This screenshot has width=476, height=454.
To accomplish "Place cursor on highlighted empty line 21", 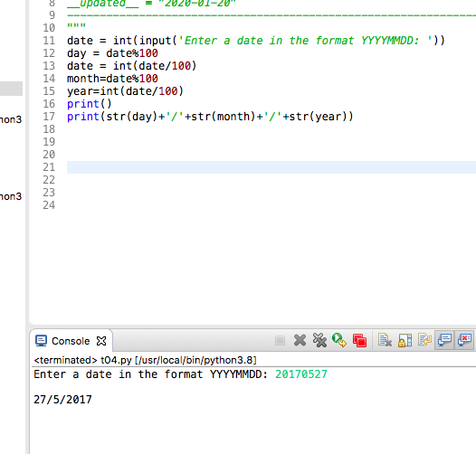I will (x=271, y=167).
